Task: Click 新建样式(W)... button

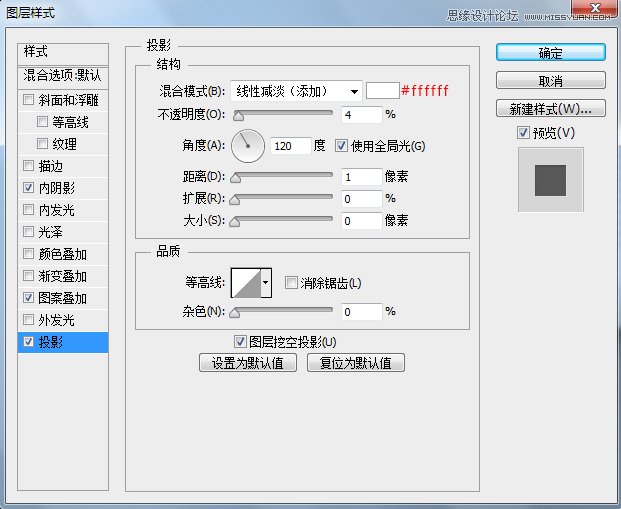Action: pos(551,109)
